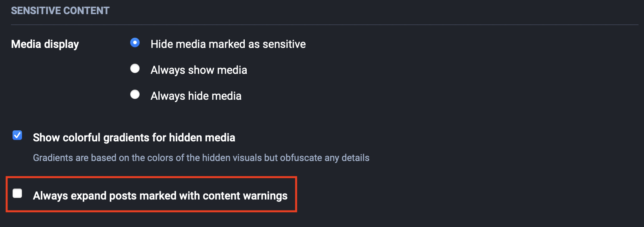The image size is (644, 227).
Task: Click the "Media display" setting label
Action: tap(45, 44)
